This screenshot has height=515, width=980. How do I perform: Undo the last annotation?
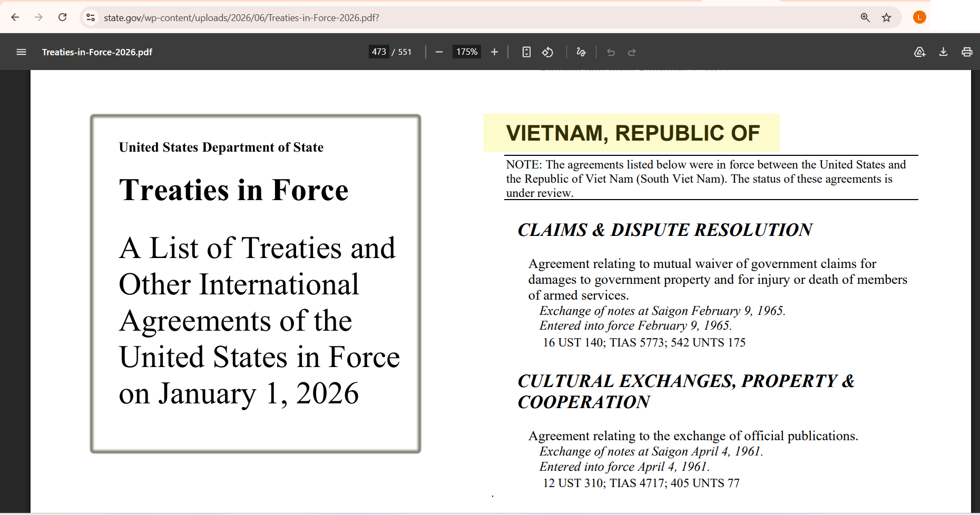(x=611, y=52)
